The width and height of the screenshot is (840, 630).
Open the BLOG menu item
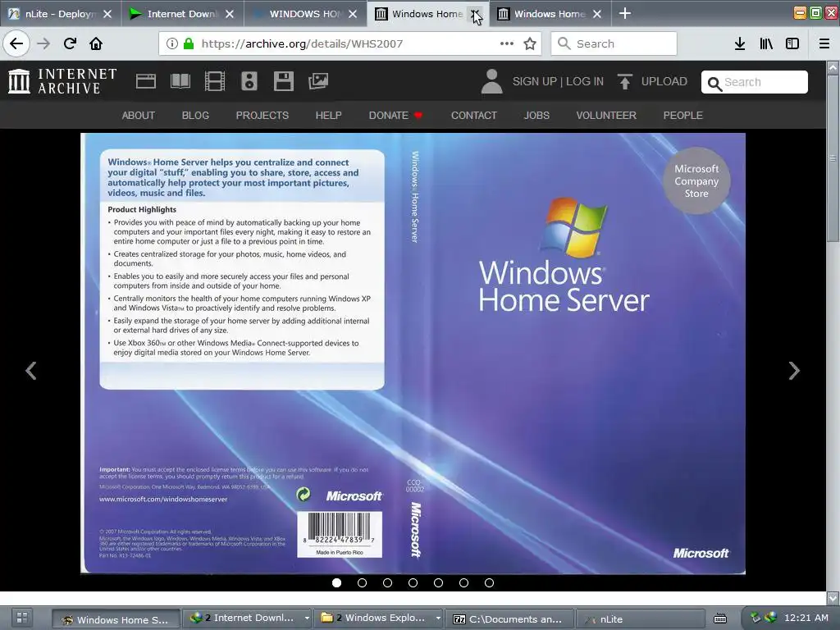pos(195,115)
